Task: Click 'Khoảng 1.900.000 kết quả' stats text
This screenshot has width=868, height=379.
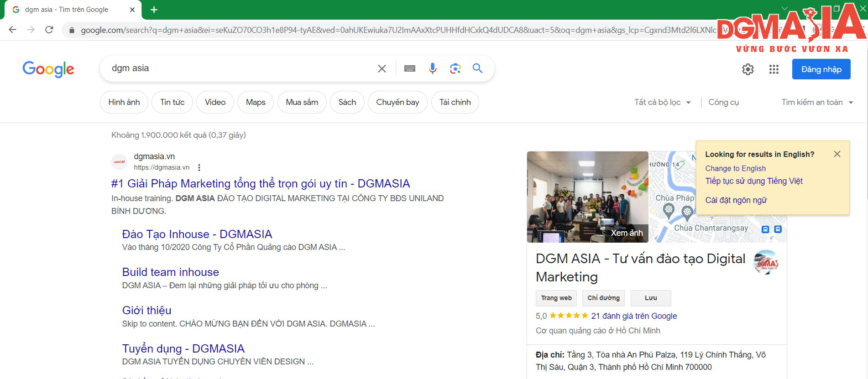Action: coord(178,135)
